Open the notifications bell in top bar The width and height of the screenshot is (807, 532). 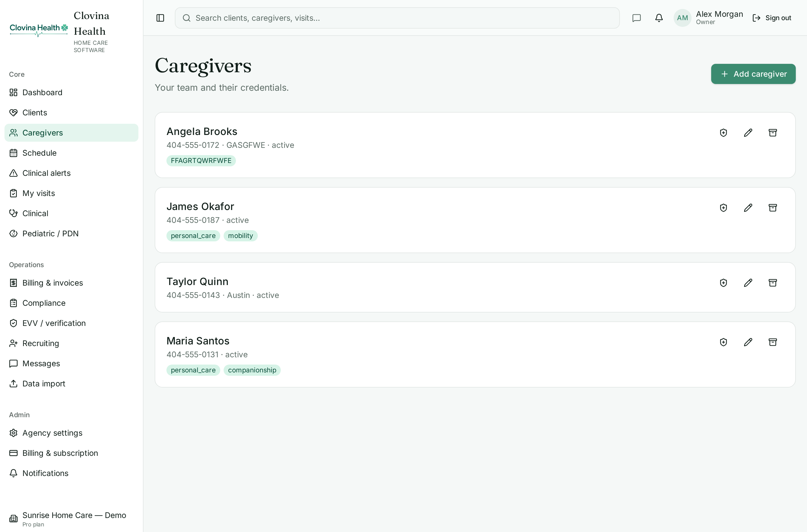tap(659, 18)
